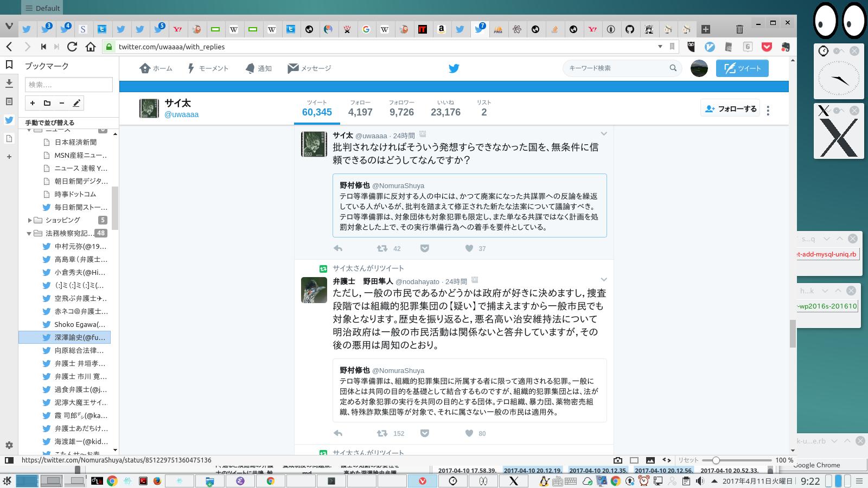868x488 pixels.
Task: Click the ツイート compose button
Action: tap(742, 68)
